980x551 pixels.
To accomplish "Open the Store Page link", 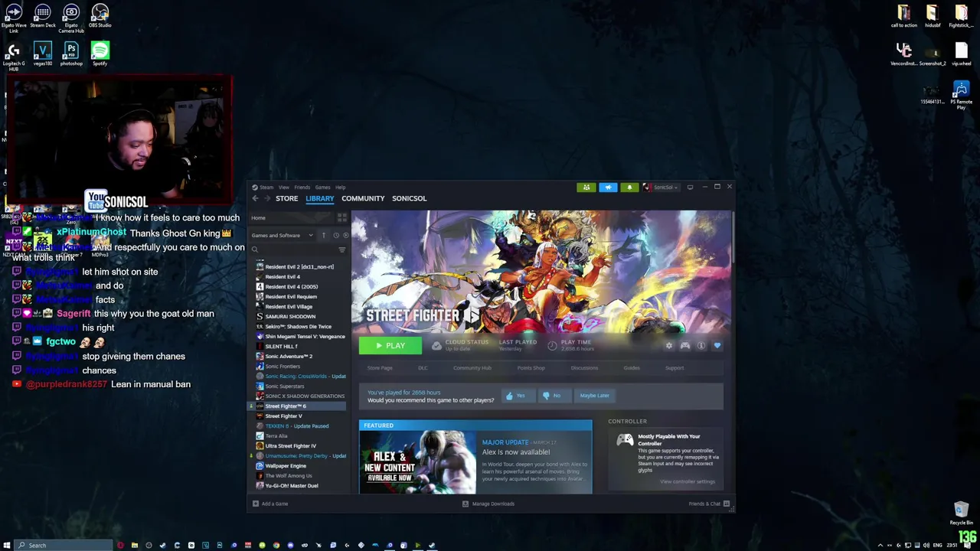I will (380, 368).
